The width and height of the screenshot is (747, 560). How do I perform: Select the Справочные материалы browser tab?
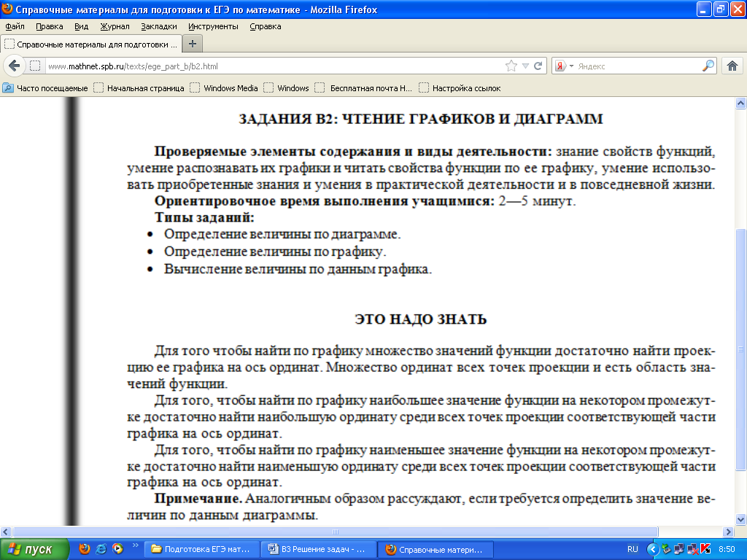pyautogui.click(x=91, y=44)
